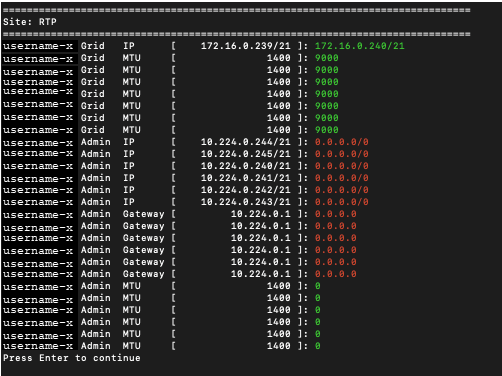Image resolution: width=502 pixels, height=376 pixels.
Task: Click red 0.0.0.0/0 beside 10.224.0.245/21
Action: point(342,154)
